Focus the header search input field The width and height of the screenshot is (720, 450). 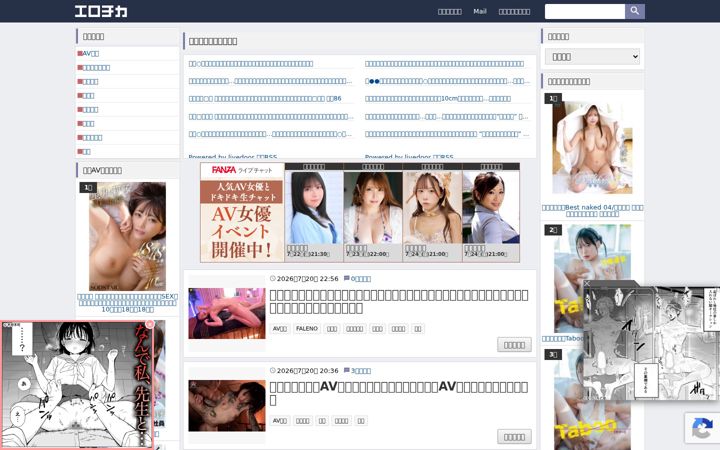[585, 11]
